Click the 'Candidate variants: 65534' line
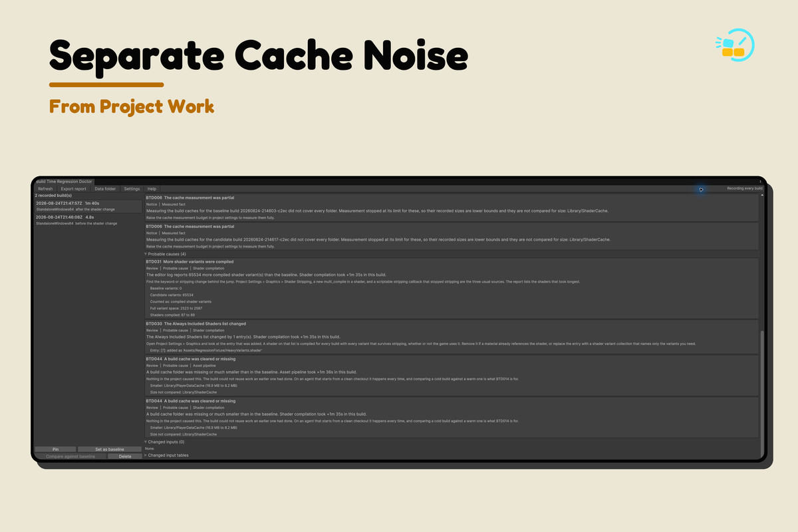 point(172,295)
